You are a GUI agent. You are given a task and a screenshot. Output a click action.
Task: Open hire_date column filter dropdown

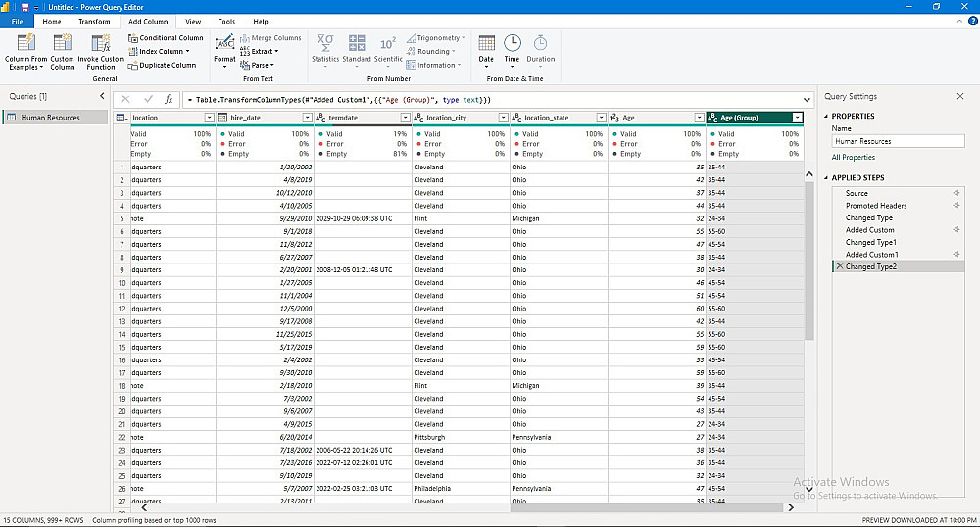(307, 118)
